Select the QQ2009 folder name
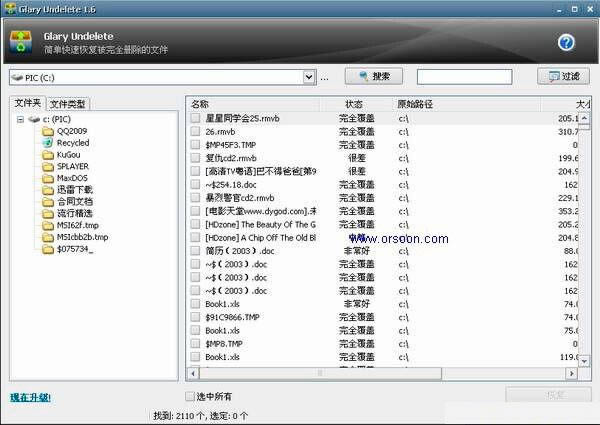Screen dimensions: 600x425 coord(72,131)
